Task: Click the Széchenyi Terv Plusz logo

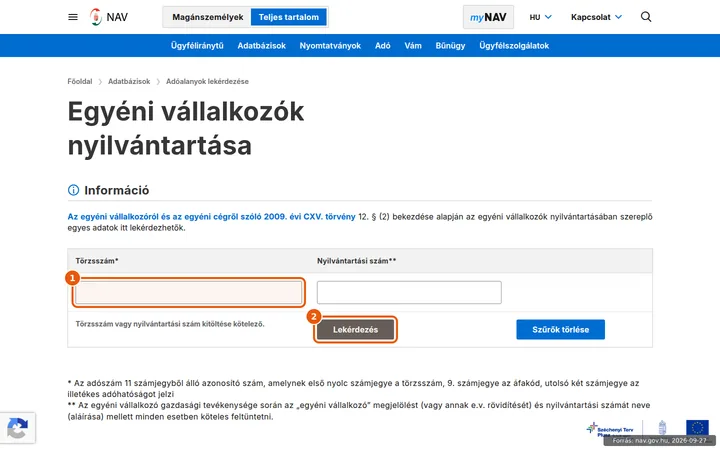Action: pos(610,429)
